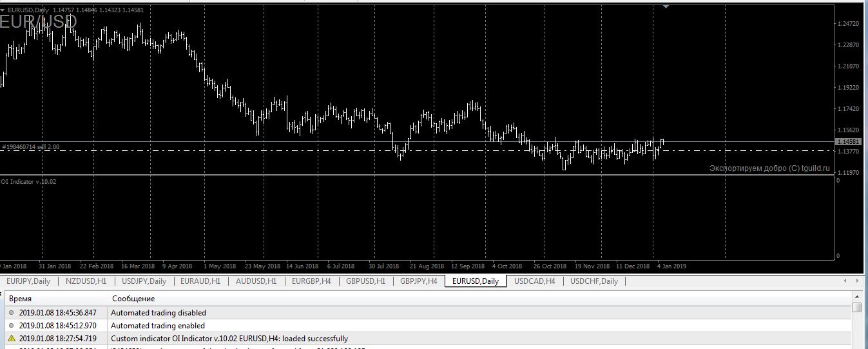Click the '21 Aug 2018' date axis label
This screenshot has width=868, height=349.
tap(427, 266)
